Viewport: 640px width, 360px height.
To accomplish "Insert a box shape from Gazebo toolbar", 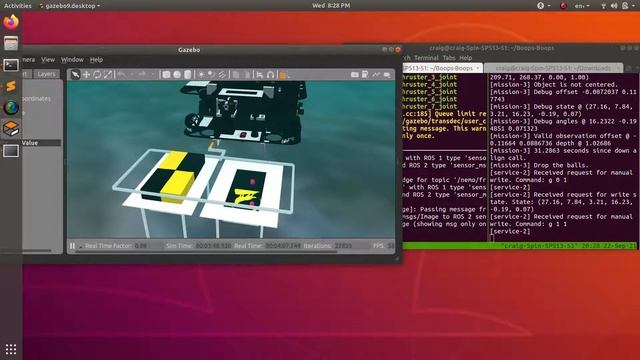I will pyautogui.click(x=166, y=75).
